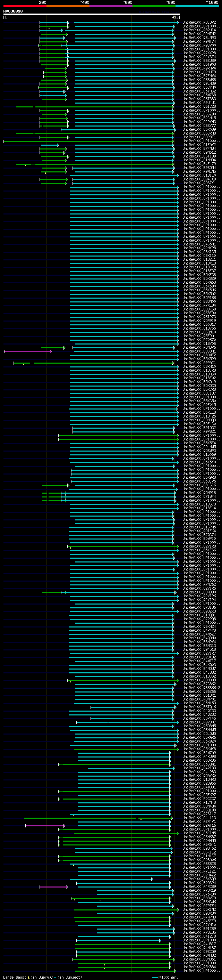Select label UniRef100_C6H687
Screen dimensions: 222x980
tap(199, 837)
